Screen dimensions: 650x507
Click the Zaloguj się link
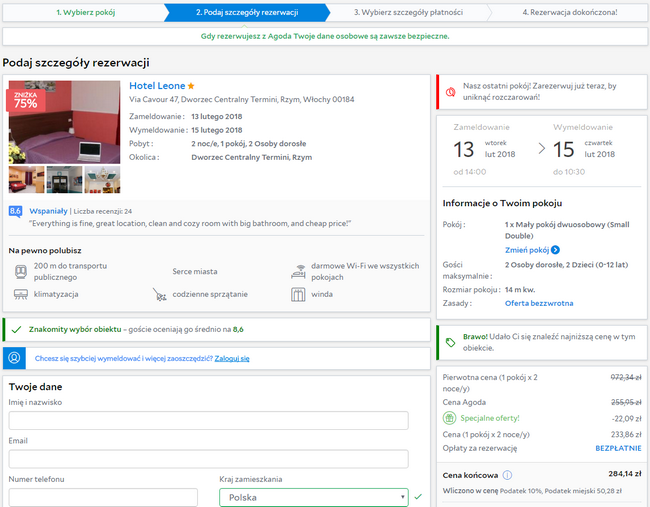pyautogui.click(x=232, y=358)
